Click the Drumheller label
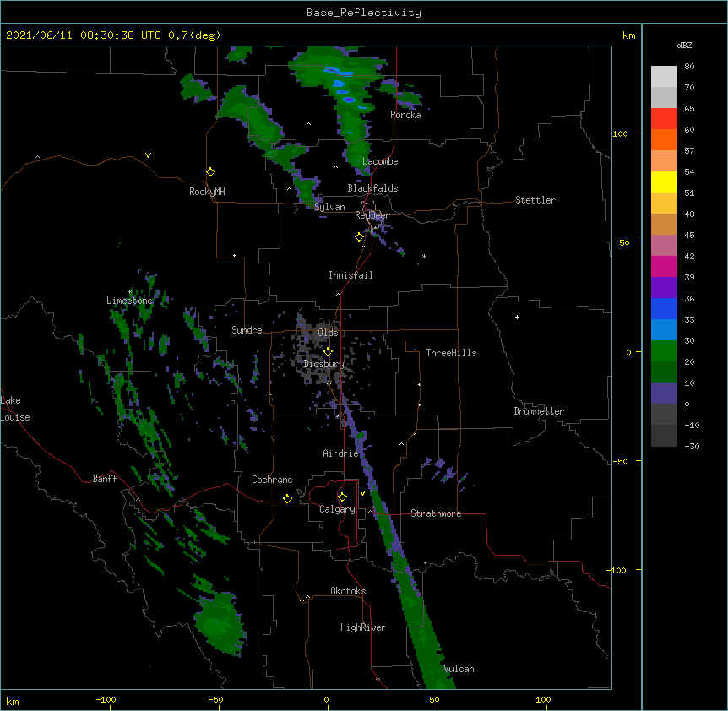 (x=539, y=411)
